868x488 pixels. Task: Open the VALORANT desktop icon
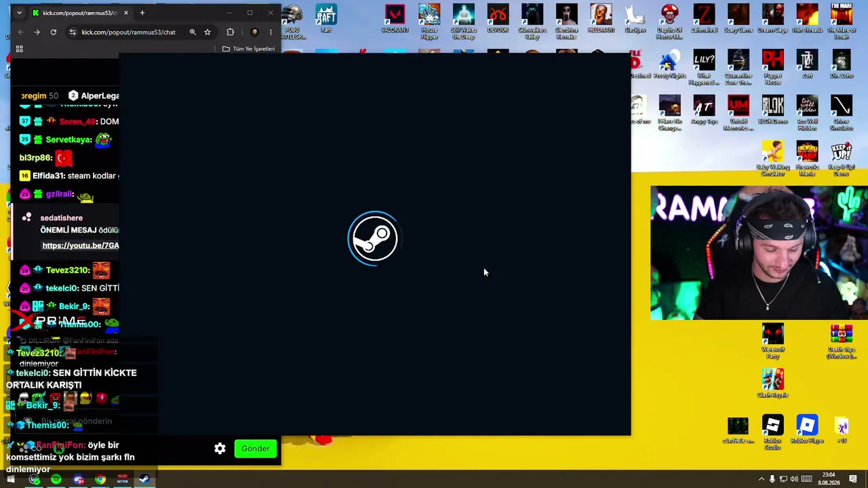click(x=395, y=18)
